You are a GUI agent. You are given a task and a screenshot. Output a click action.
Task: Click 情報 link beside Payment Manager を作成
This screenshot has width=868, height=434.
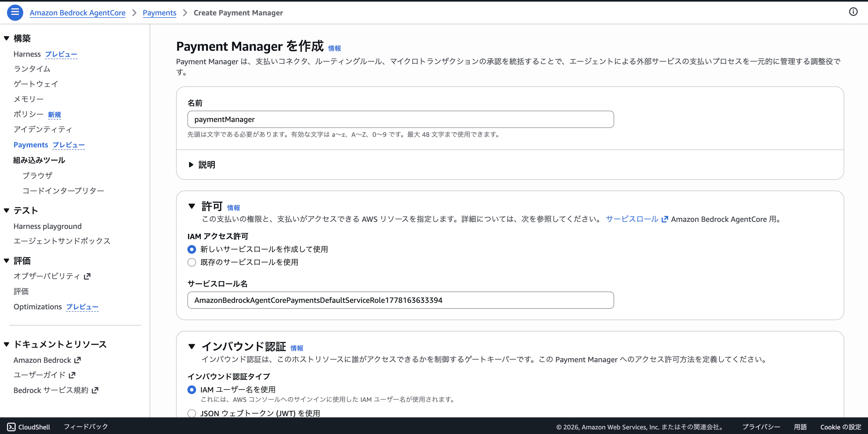[x=335, y=49]
